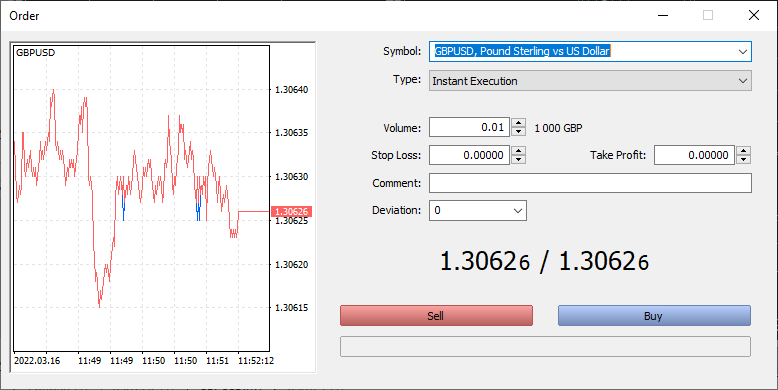Open the Deviation dropdown

tap(477, 210)
